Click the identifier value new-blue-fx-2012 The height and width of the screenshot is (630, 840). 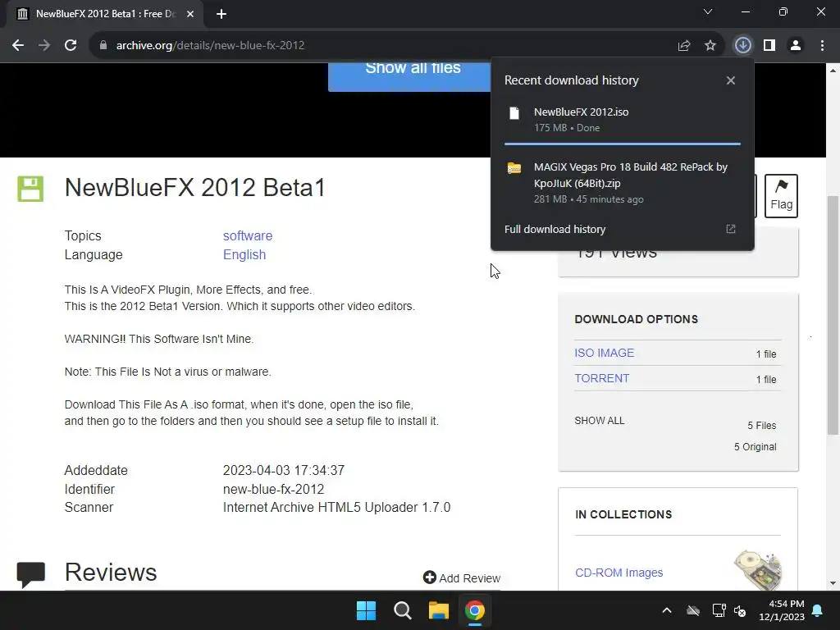(273, 489)
